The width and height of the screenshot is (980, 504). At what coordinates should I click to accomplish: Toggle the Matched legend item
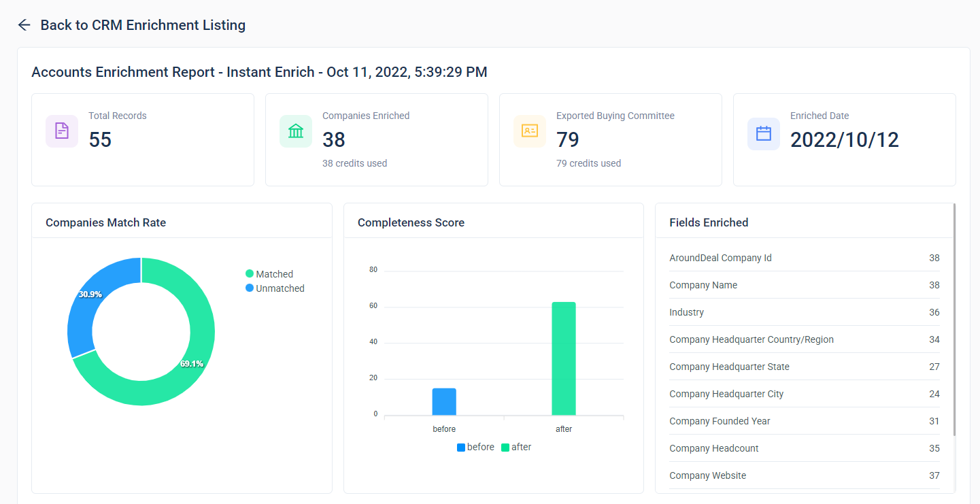269,274
